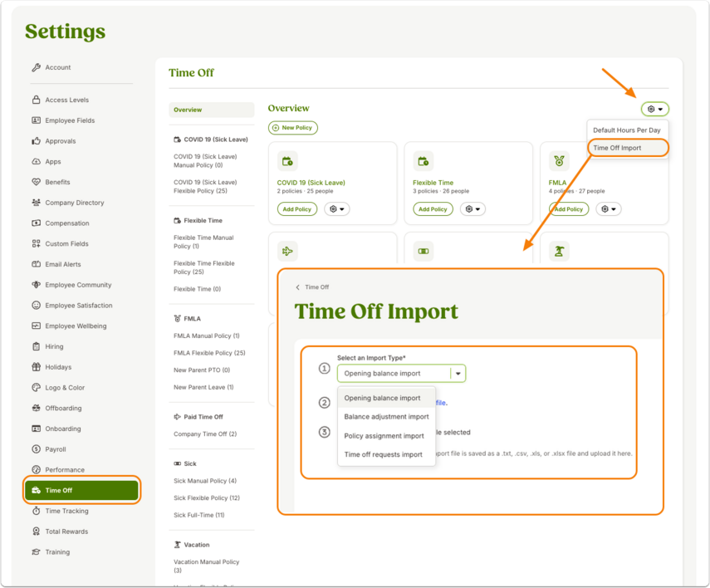Click the Account wrench icon

point(37,67)
